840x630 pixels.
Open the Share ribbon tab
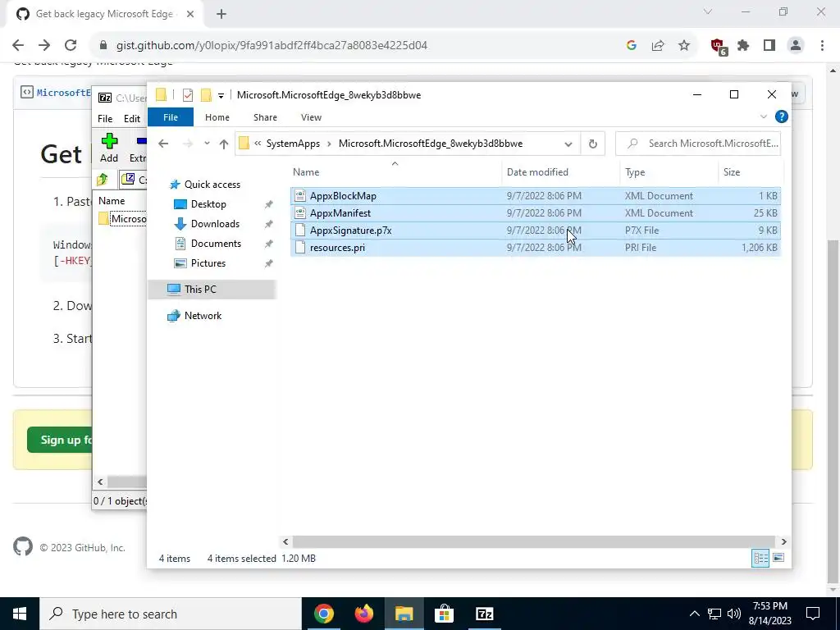point(265,117)
